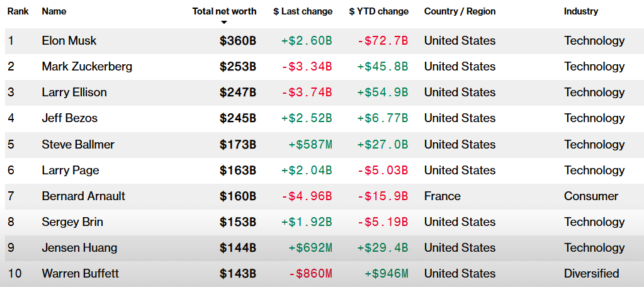Open Jensen Huang's profile

point(79,248)
